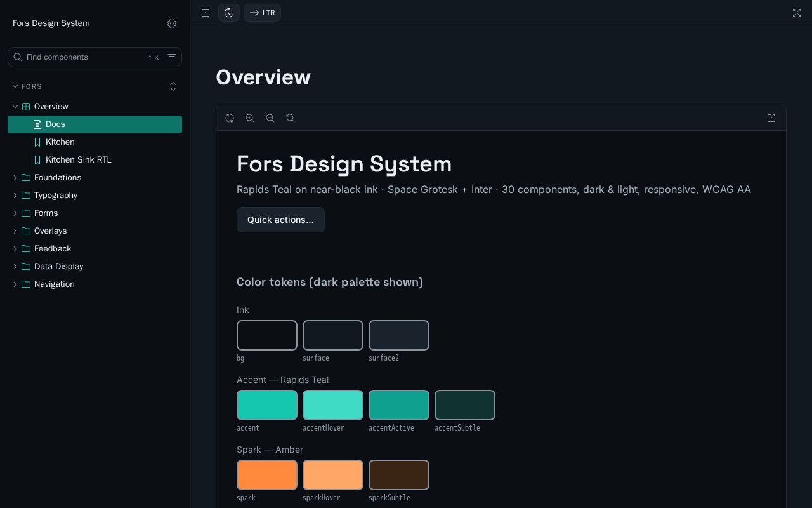Open the Kitchen Sink RTL story
Image resolution: width=812 pixels, height=508 pixels.
click(x=95, y=160)
